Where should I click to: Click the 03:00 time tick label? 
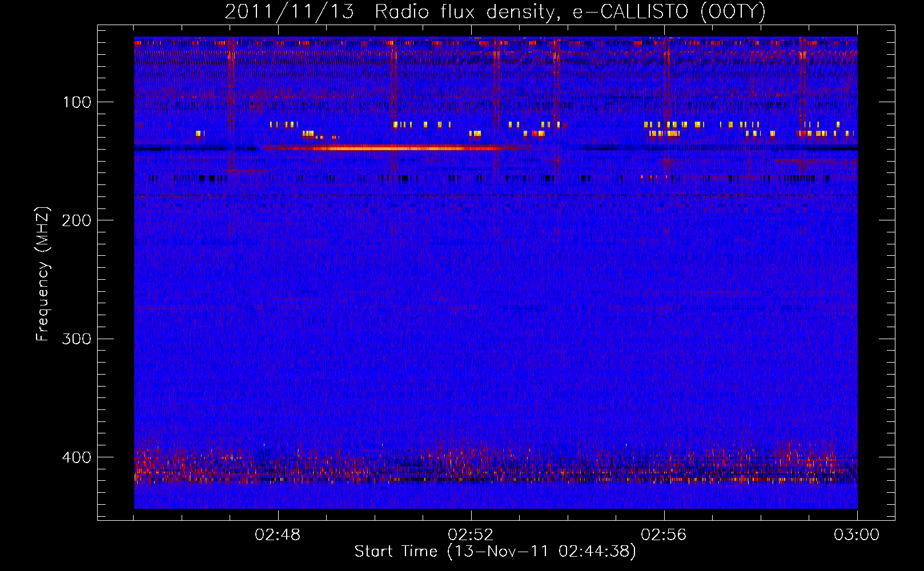click(857, 535)
